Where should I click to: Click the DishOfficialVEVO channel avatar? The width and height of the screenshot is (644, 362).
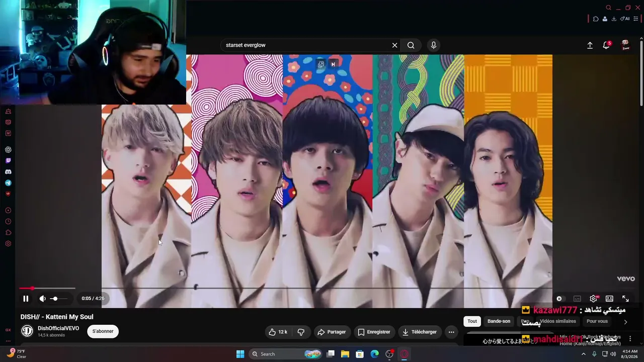pos(27,331)
